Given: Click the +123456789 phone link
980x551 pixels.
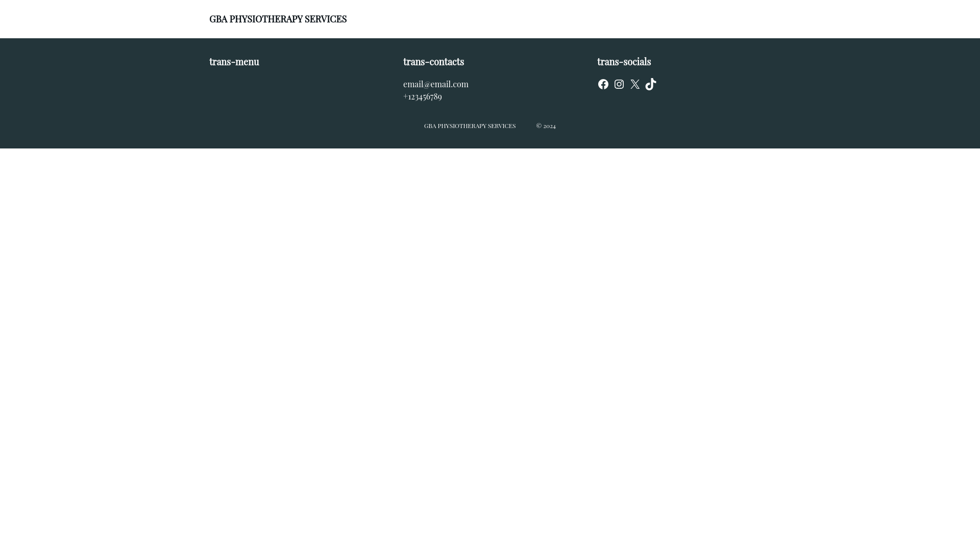Looking at the screenshot, I should pos(422,96).
